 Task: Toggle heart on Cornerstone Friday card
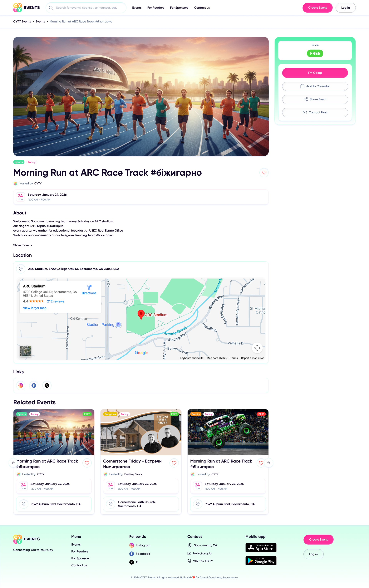click(174, 463)
